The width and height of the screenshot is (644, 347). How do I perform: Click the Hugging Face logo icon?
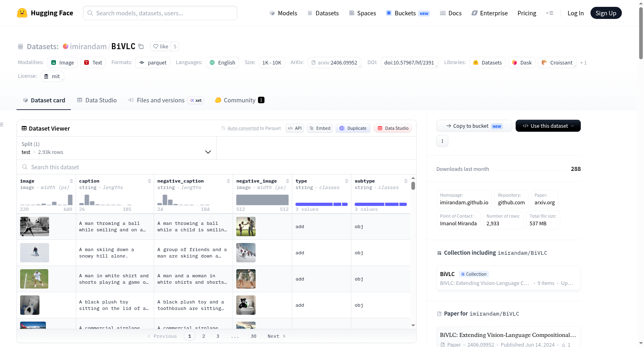click(x=22, y=13)
